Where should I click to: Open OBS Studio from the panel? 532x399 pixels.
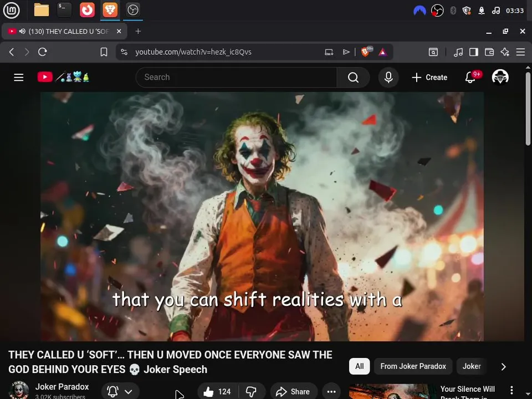click(x=132, y=10)
